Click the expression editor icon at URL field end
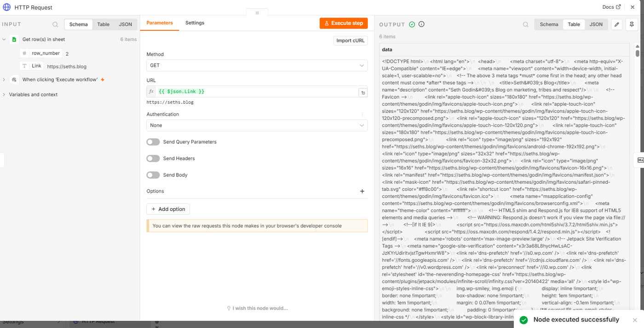The image size is (644, 328). 363,93
